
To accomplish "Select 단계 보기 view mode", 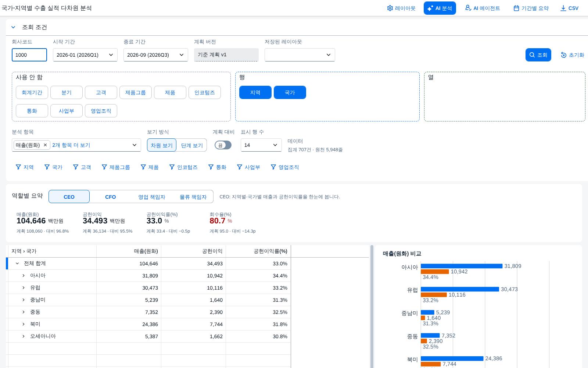I will (x=192, y=145).
